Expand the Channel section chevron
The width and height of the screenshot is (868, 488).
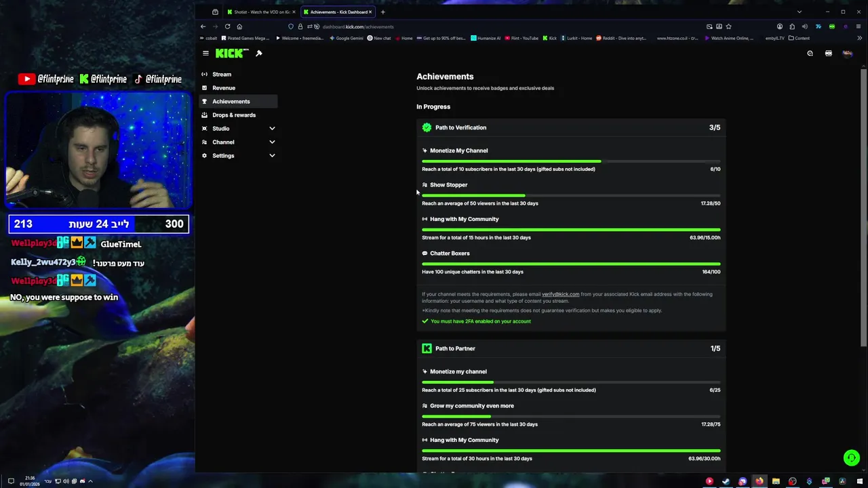pyautogui.click(x=272, y=142)
